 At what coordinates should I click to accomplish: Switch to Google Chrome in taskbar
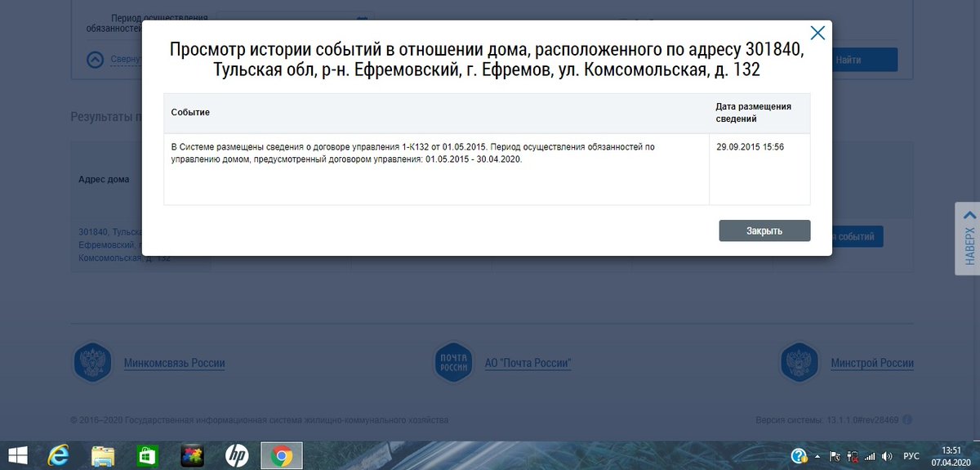pyautogui.click(x=281, y=455)
